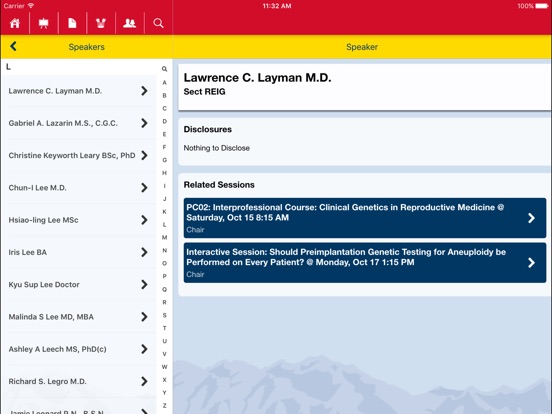Open Richard S. Legro M.D. profile

coord(79,381)
